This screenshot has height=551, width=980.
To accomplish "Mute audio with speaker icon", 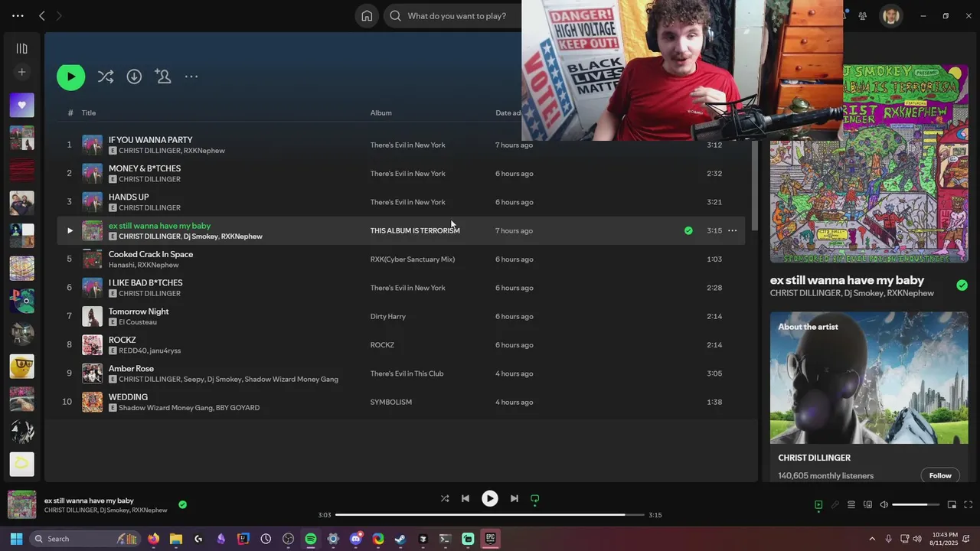I will coord(884,504).
